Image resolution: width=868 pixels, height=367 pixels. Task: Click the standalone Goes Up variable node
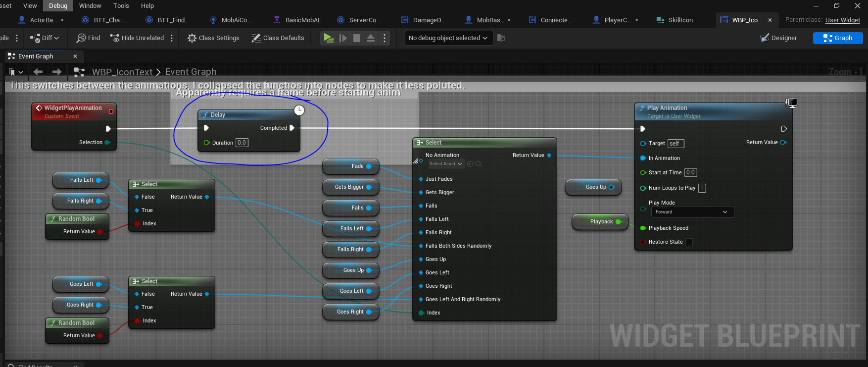[593, 187]
